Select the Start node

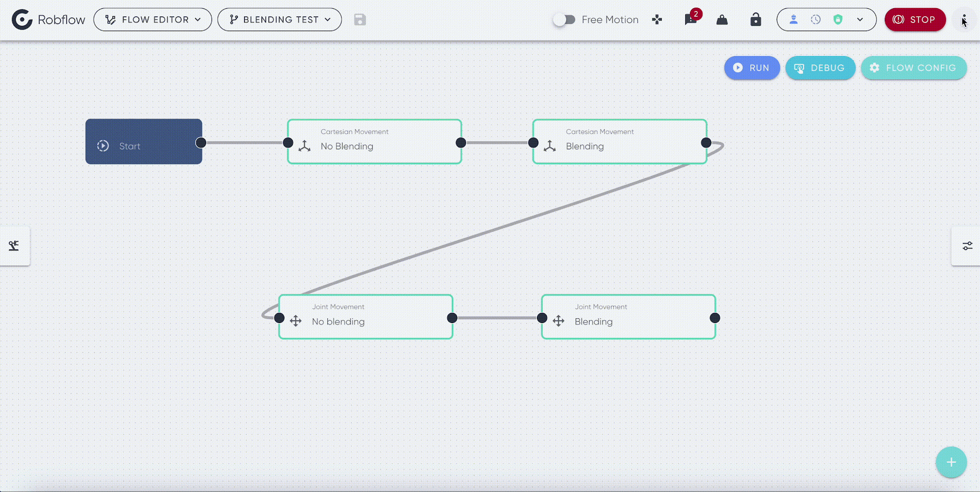point(144,142)
